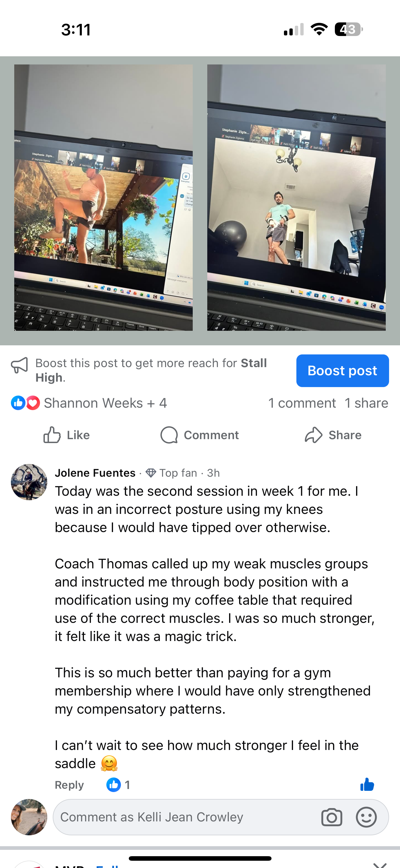400x868 pixels.
Task: Open the left workout screenshot photo
Action: [x=104, y=197]
